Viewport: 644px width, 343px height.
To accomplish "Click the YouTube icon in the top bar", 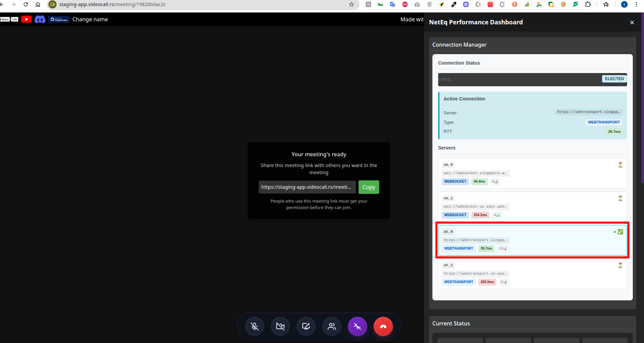I will (x=26, y=19).
